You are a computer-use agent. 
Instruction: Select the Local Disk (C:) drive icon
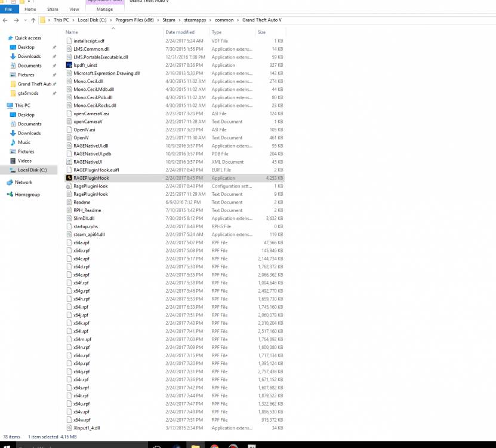pos(13,170)
